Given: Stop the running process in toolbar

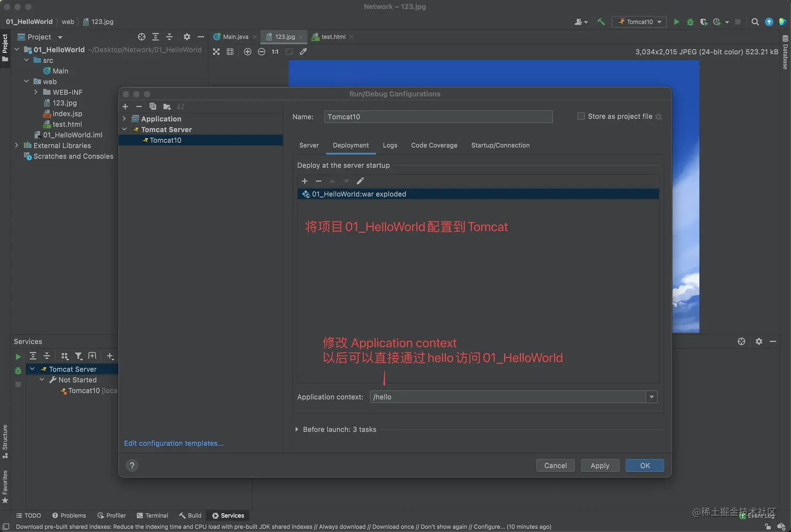Looking at the screenshot, I should pyautogui.click(x=738, y=22).
